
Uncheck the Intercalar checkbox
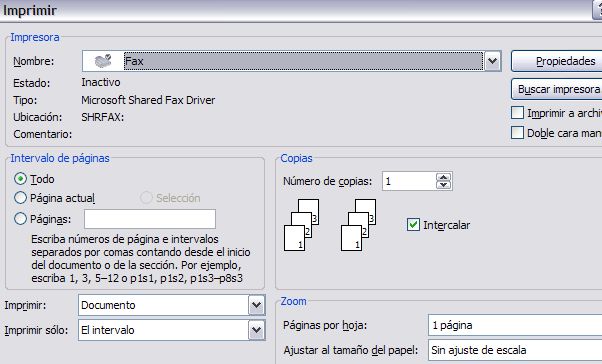pos(413,225)
